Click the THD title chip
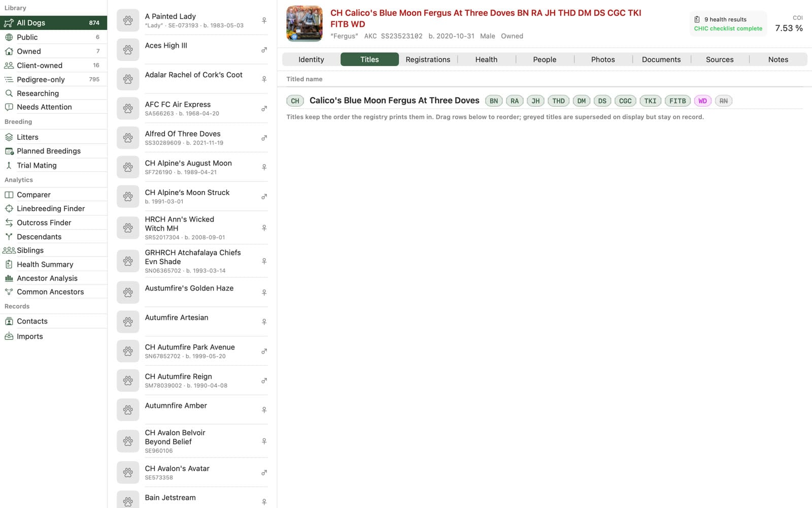This screenshot has height=508, width=812. tap(558, 101)
